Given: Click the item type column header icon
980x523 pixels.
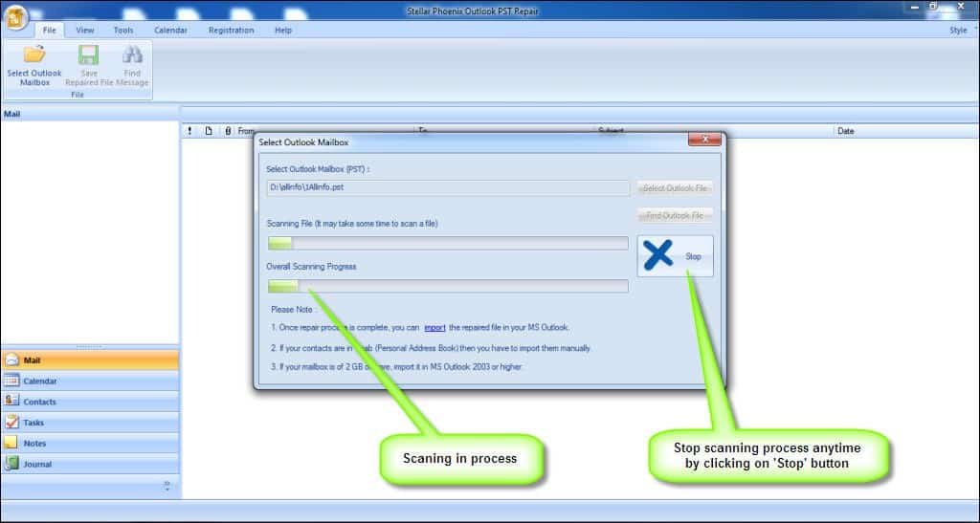Looking at the screenshot, I should (x=209, y=131).
